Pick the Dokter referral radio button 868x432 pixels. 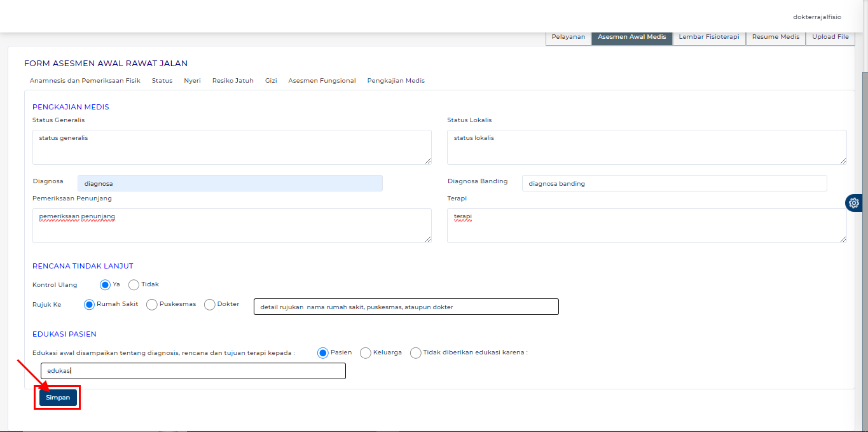210,305
